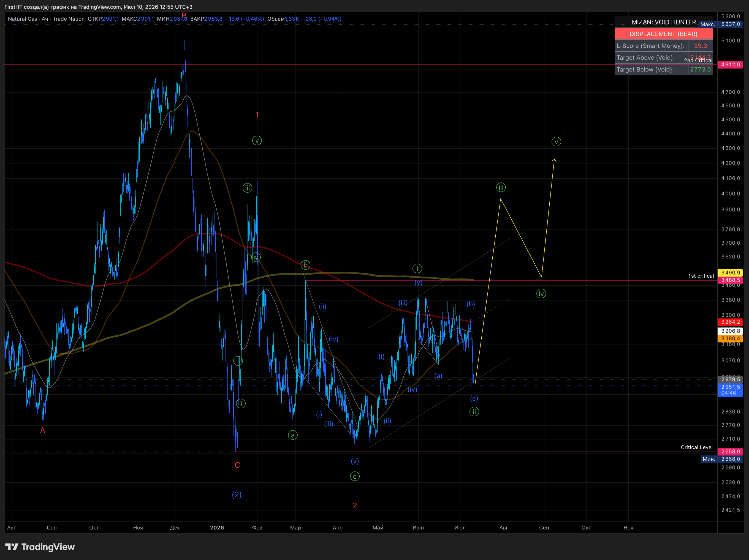Select the L-Score (Smart Money) row label
Image resolution: width=749 pixels, height=560 pixels.
[x=650, y=46]
